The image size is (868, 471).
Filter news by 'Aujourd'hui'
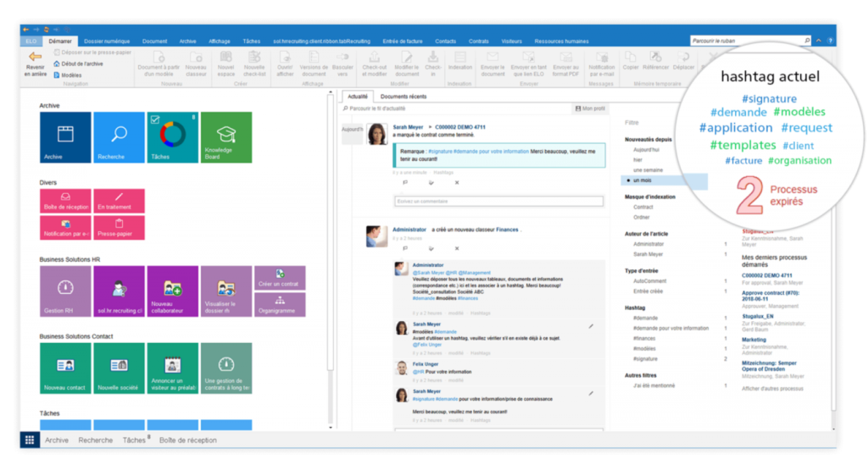pyautogui.click(x=647, y=149)
